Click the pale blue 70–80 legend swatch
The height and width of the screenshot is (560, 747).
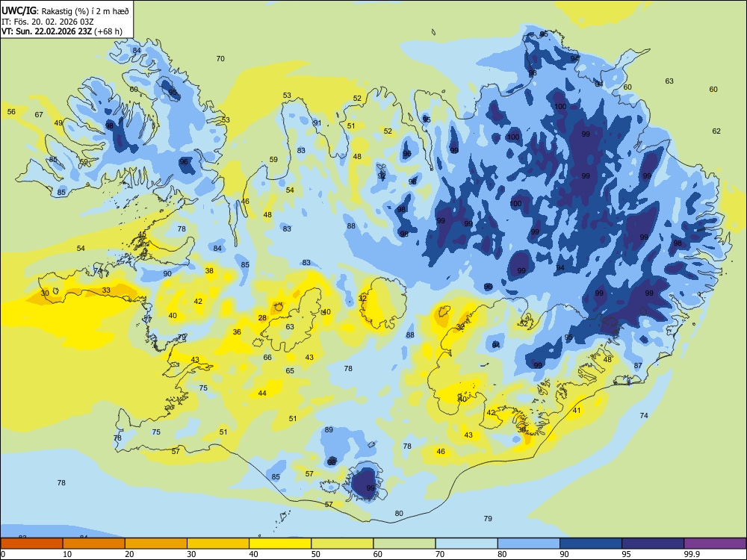point(466,544)
